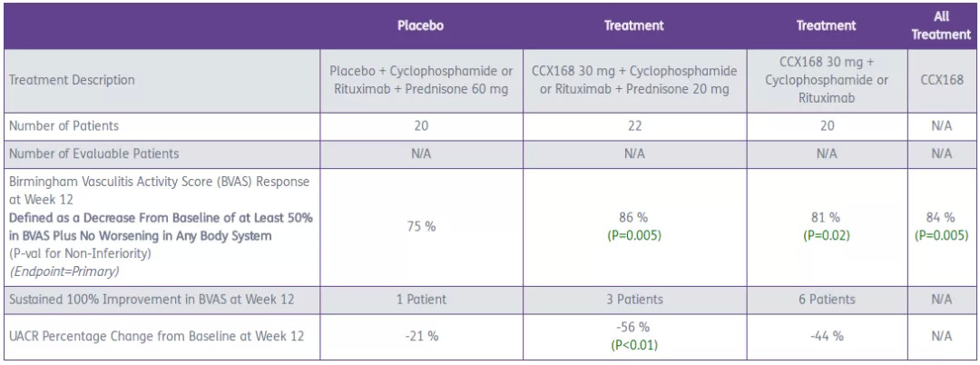
Task: Click the 86 % BVAS response value
Action: (634, 218)
